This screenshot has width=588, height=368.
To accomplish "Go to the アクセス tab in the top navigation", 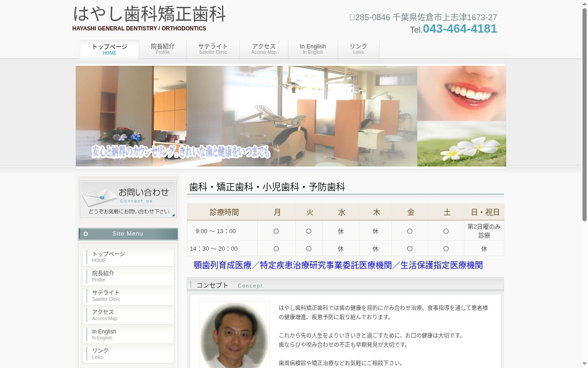I will pyautogui.click(x=264, y=49).
